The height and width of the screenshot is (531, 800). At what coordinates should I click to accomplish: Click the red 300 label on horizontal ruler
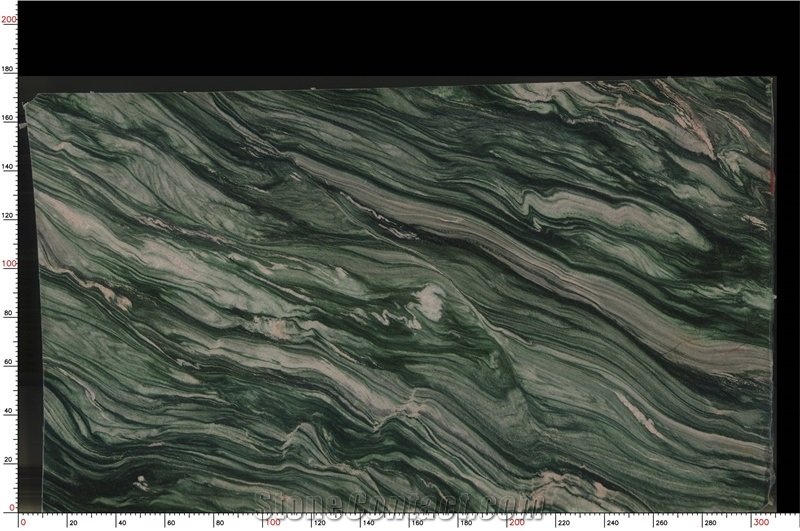[762, 522]
